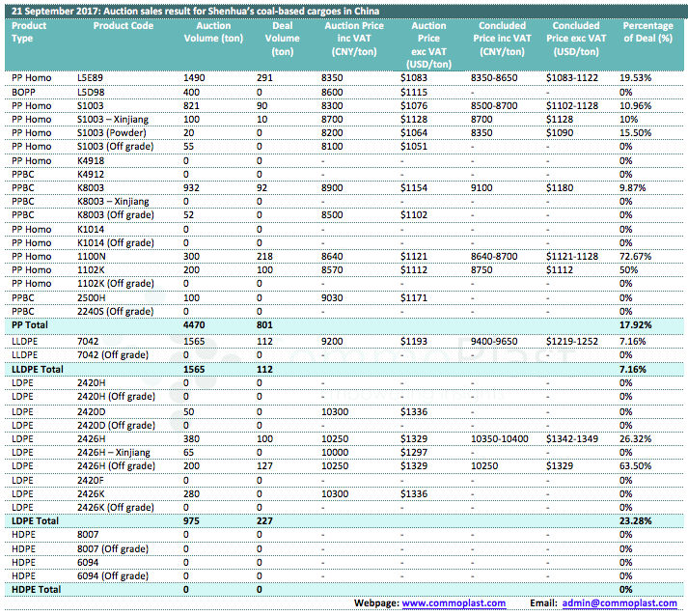Select 'K8003 (Off grade)' product code
This screenshot has height=616, width=688.
(116, 215)
